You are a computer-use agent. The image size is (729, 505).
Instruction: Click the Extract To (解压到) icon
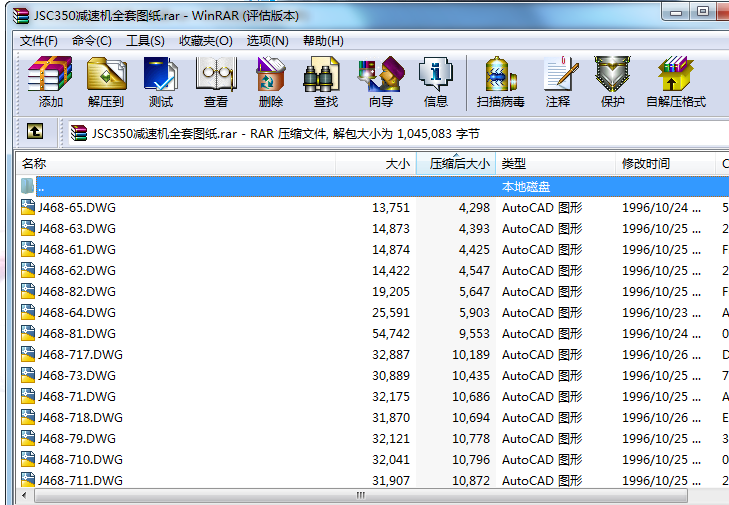106,73
